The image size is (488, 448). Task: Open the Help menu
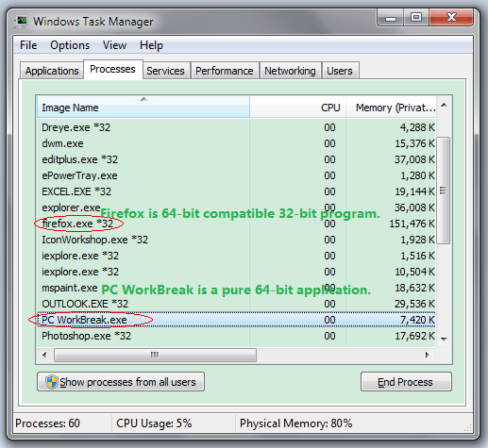point(151,45)
